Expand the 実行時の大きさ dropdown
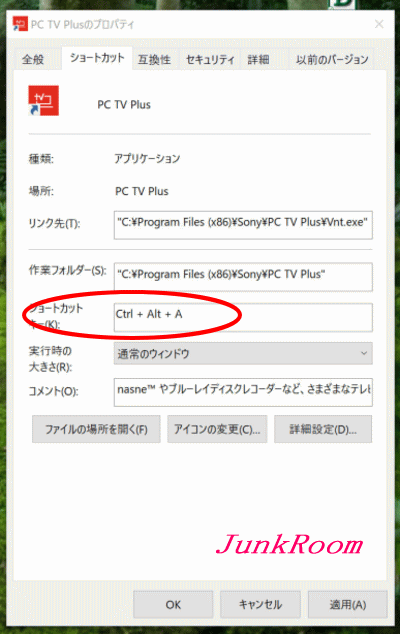Image resolution: width=400 pixels, height=634 pixels. (x=243, y=353)
